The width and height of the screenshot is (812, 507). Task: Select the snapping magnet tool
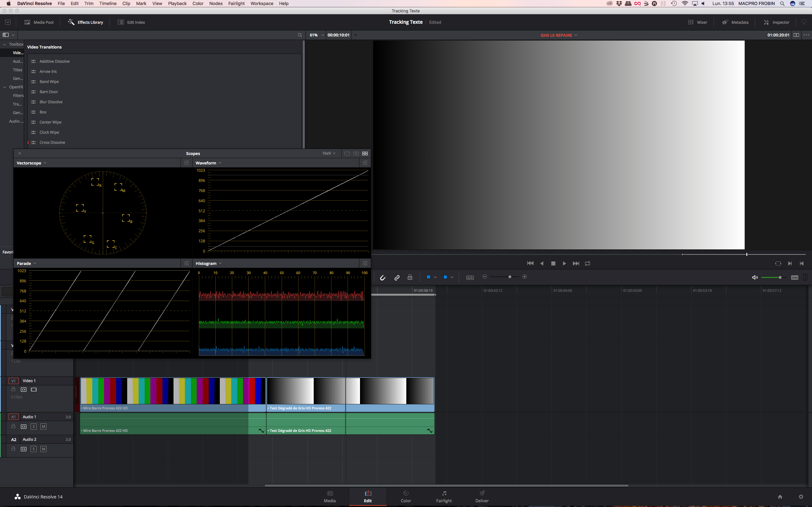point(383,277)
